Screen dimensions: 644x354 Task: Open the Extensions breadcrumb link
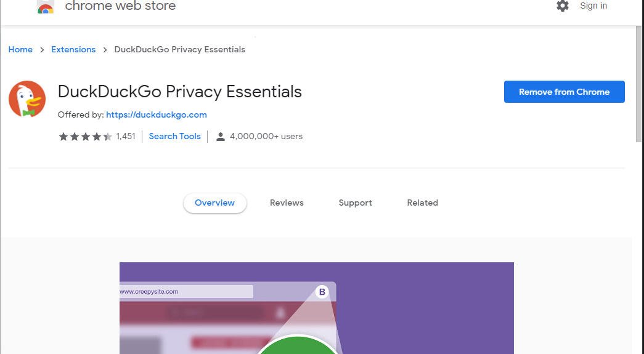[73, 50]
